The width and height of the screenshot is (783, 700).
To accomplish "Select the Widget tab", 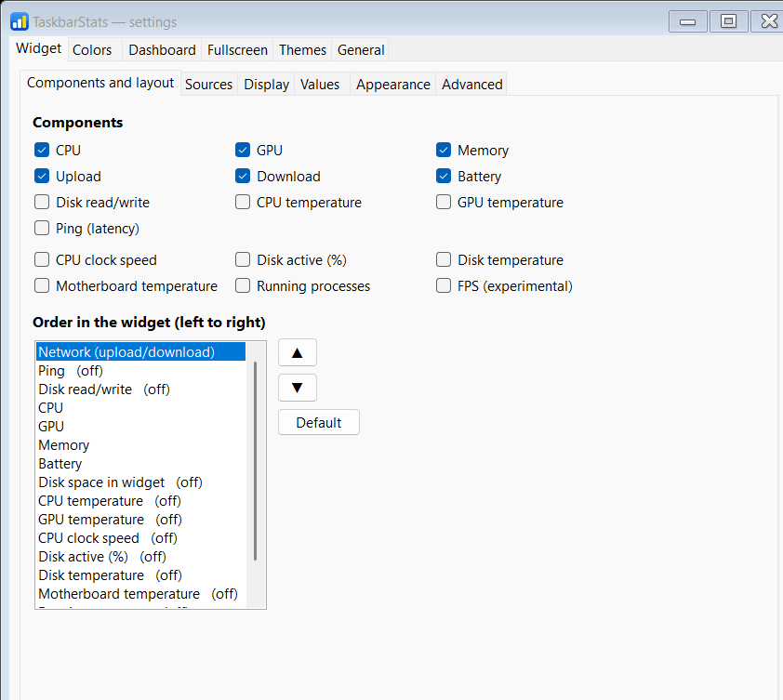I will [x=38, y=48].
